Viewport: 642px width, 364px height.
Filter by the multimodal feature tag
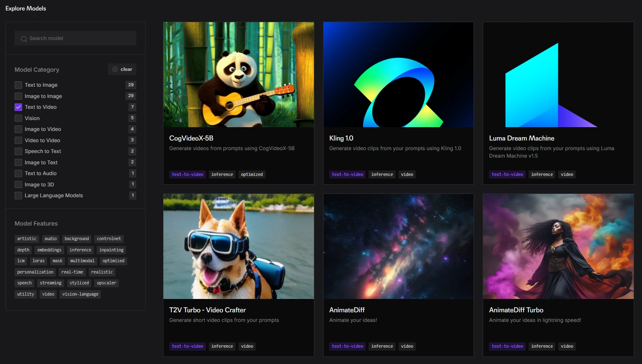[82, 261]
